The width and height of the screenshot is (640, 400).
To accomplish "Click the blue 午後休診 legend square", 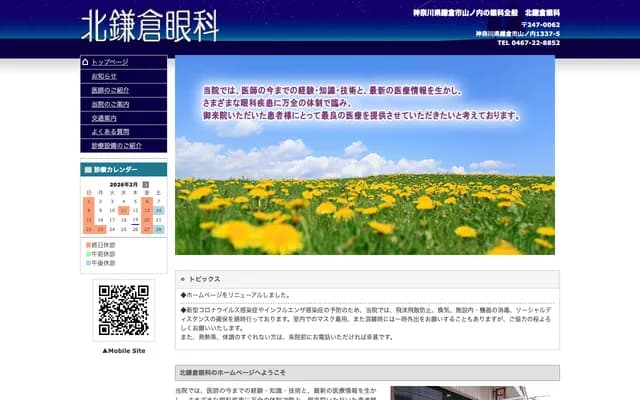I will 87,263.
